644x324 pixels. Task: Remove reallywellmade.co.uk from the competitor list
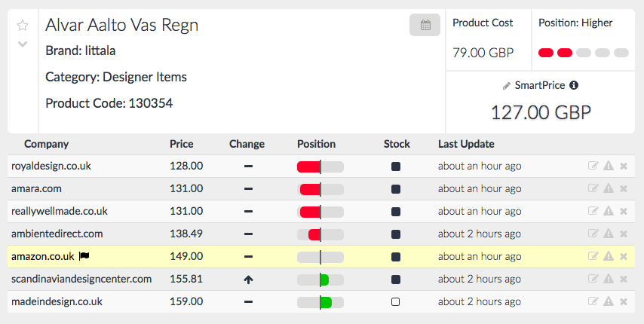tap(624, 212)
